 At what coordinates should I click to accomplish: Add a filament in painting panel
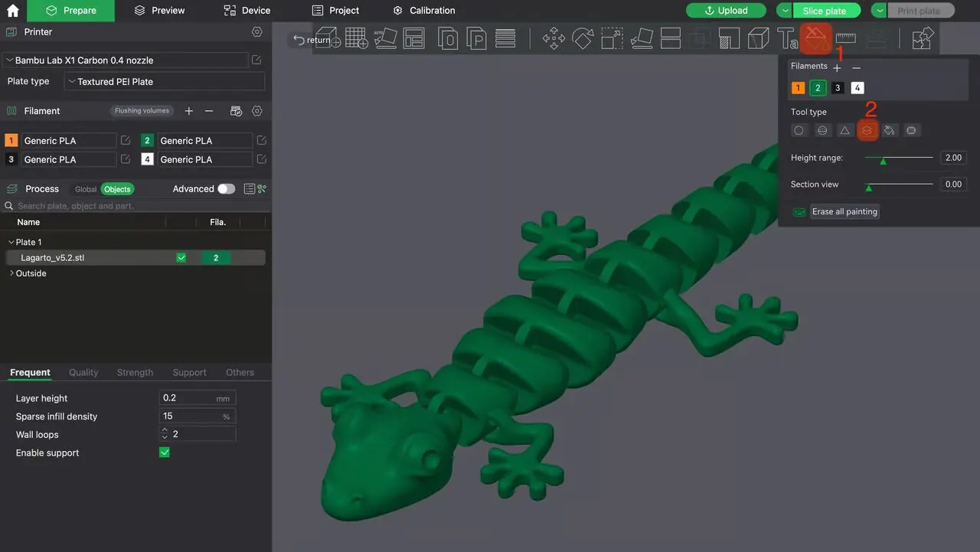click(x=837, y=68)
